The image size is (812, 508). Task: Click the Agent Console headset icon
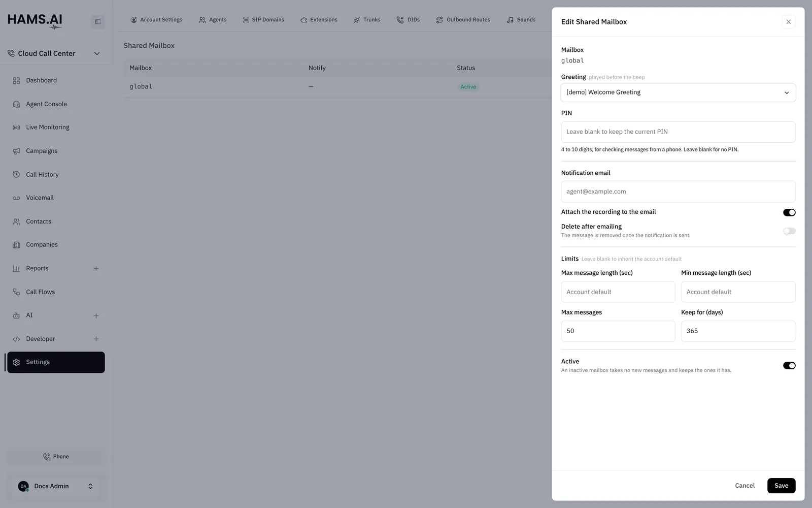pyautogui.click(x=16, y=104)
